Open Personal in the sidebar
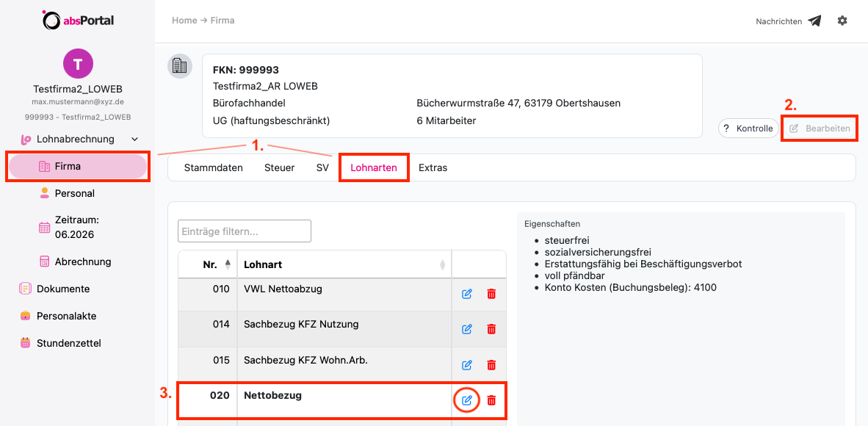The height and width of the screenshot is (426, 868). (74, 193)
